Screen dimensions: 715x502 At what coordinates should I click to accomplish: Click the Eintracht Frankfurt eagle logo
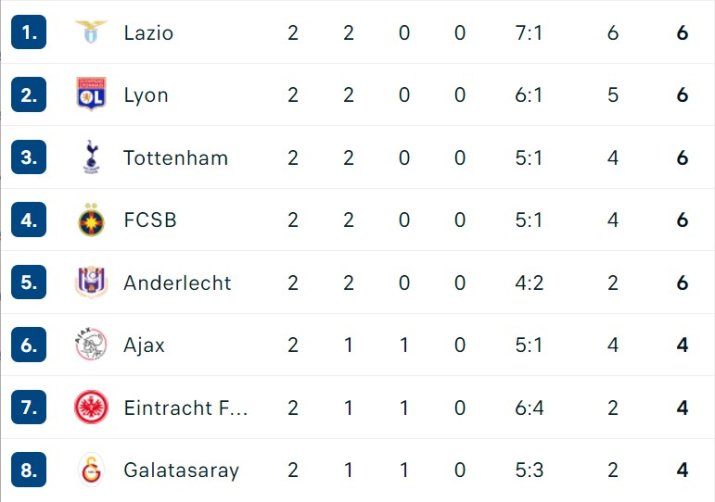click(91, 407)
